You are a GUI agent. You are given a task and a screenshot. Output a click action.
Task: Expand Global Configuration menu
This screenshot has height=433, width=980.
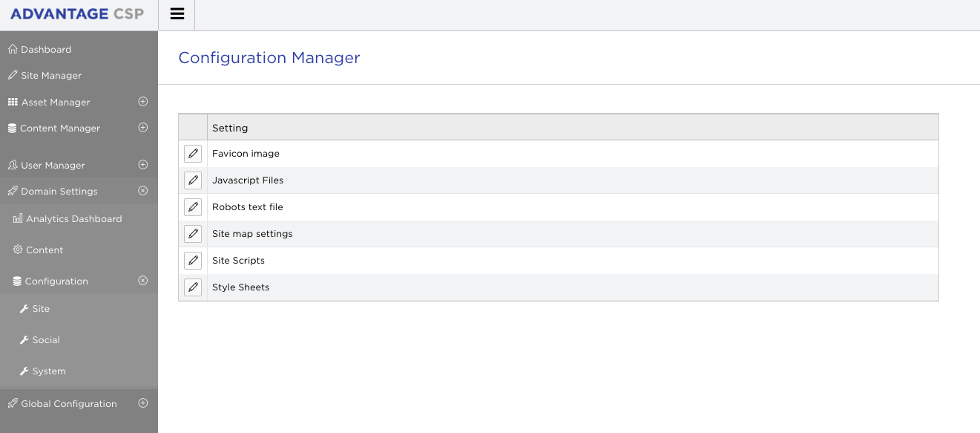pyautogui.click(x=143, y=403)
